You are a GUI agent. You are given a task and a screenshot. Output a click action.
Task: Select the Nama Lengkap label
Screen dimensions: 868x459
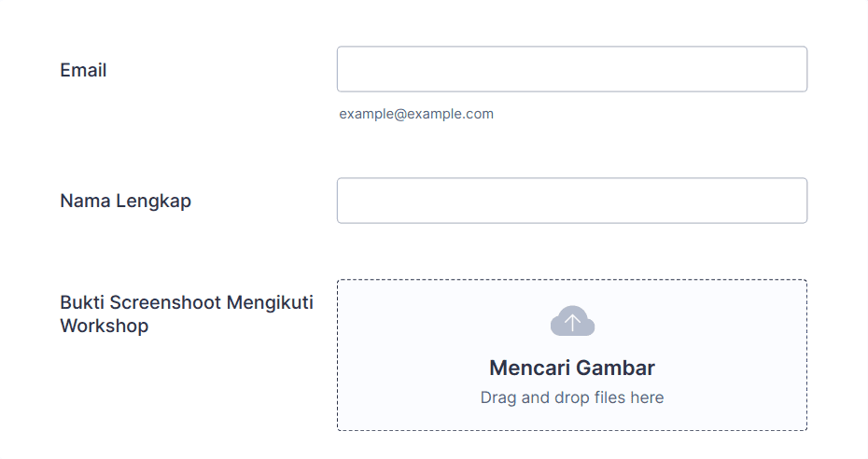(x=126, y=201)
